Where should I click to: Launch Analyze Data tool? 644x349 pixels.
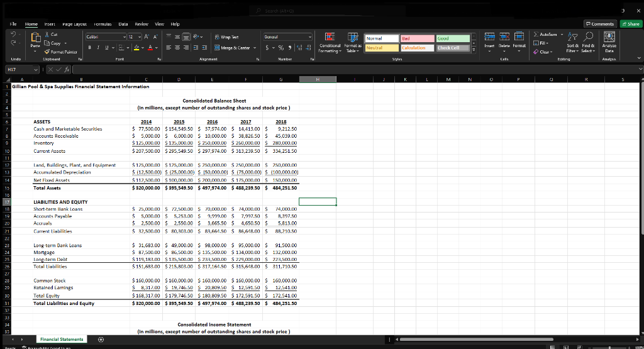[609, 43]
